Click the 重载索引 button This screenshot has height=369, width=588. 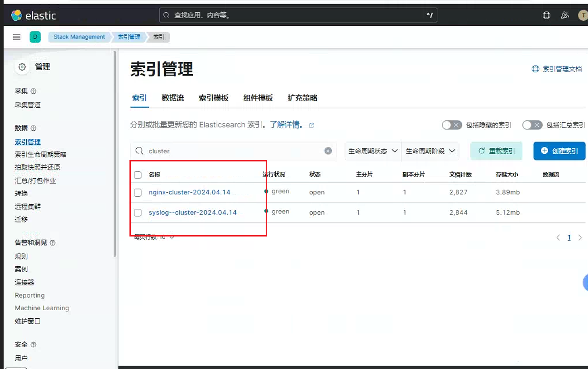[x=497, y=151]
